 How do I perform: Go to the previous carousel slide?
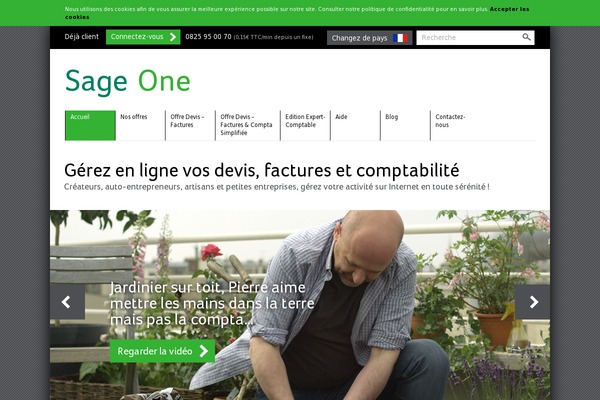click(67, 302)
